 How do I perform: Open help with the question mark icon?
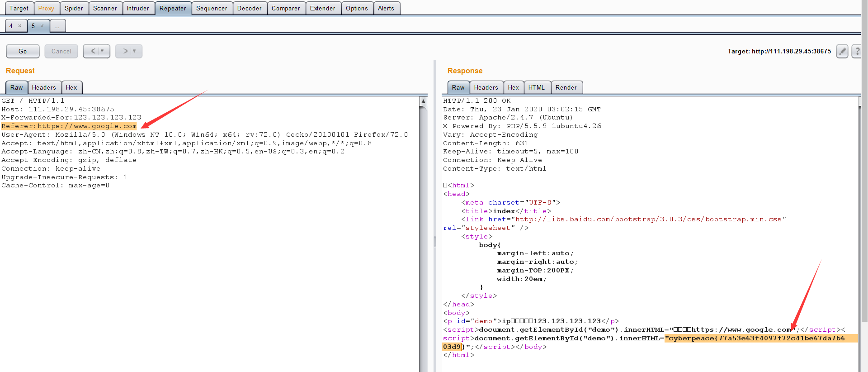tap(857, 51)
